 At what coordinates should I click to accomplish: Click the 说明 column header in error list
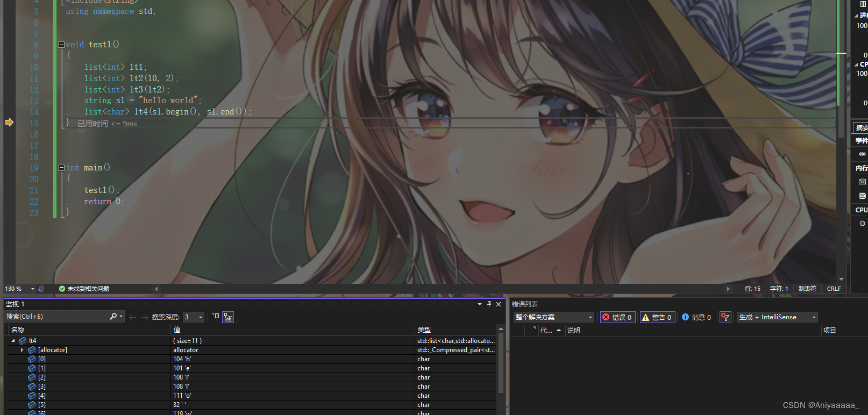pyautogui.click(x=573, y=331)
